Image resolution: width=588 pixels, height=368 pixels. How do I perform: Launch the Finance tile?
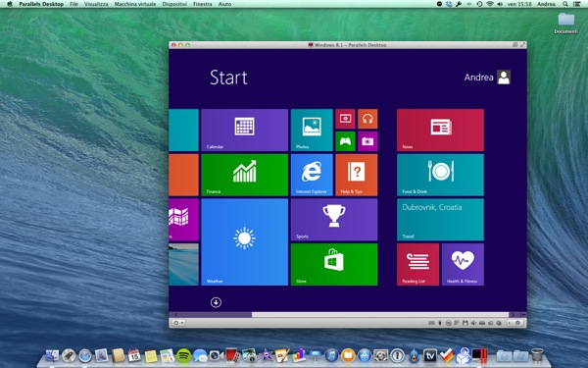click(x=244, y=175)
